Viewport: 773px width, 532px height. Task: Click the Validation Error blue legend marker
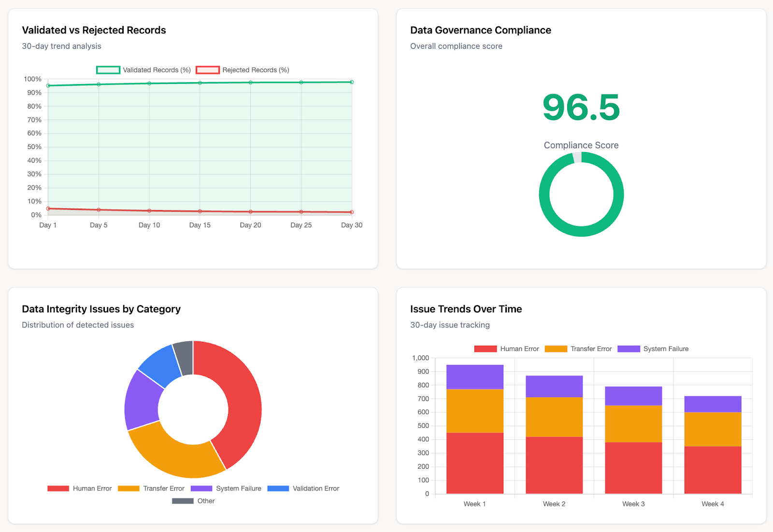tap(279, 488)
